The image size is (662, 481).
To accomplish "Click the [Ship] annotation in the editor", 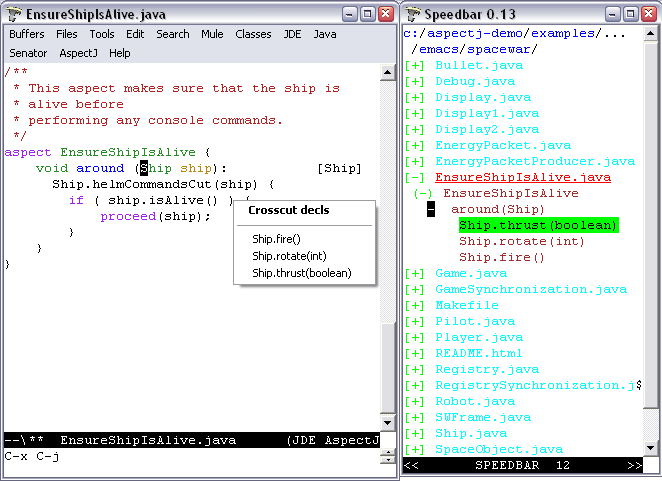I will tap(339, 169).
